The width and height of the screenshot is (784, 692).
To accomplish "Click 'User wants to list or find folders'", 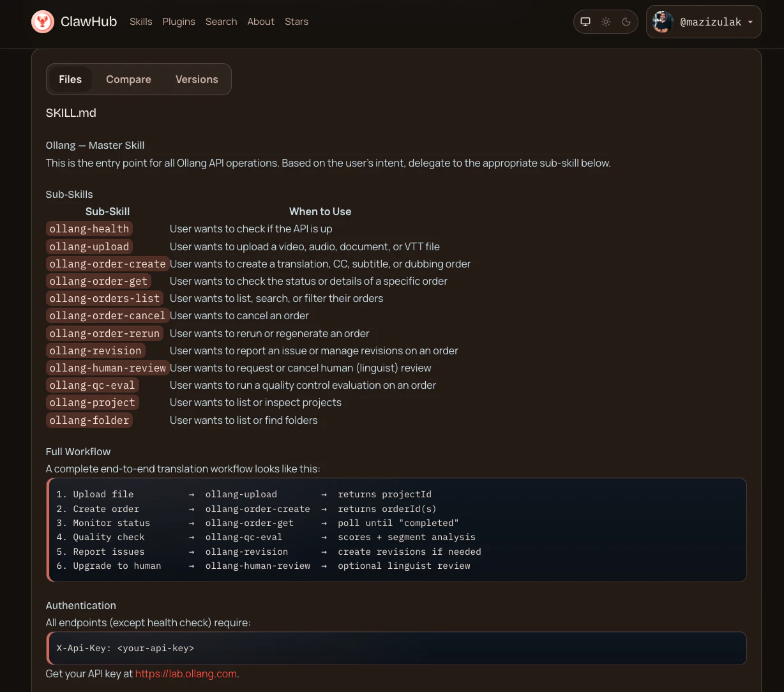I will coord(244,420).
